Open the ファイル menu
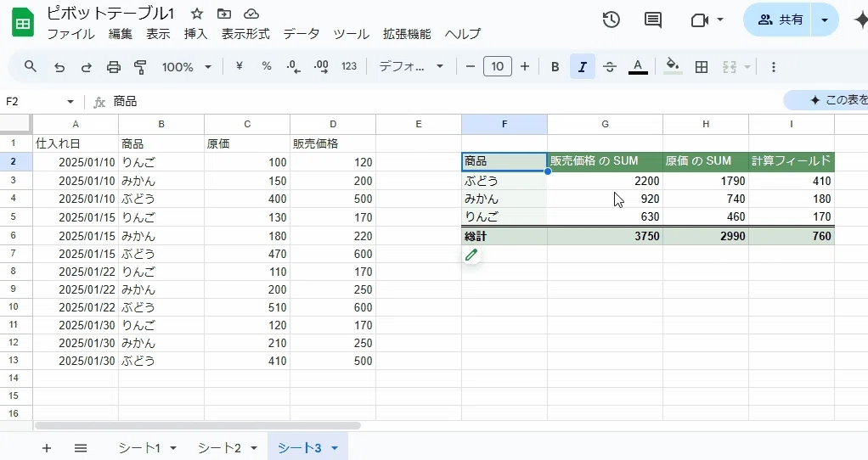The height and width of the screenshot is (460, 868). (70, 34)
